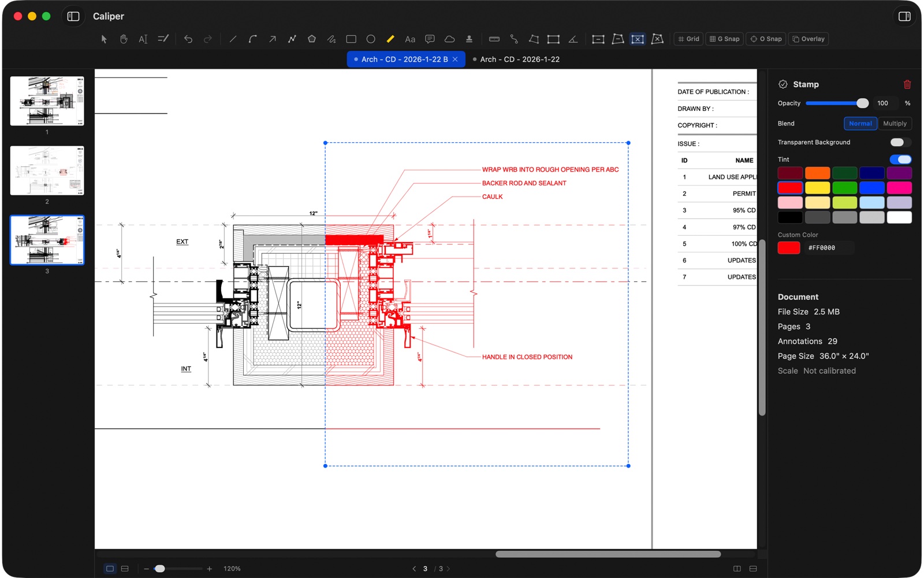Click the zoom level slider
The image size is (924, 578).
(x=178, y=569)
